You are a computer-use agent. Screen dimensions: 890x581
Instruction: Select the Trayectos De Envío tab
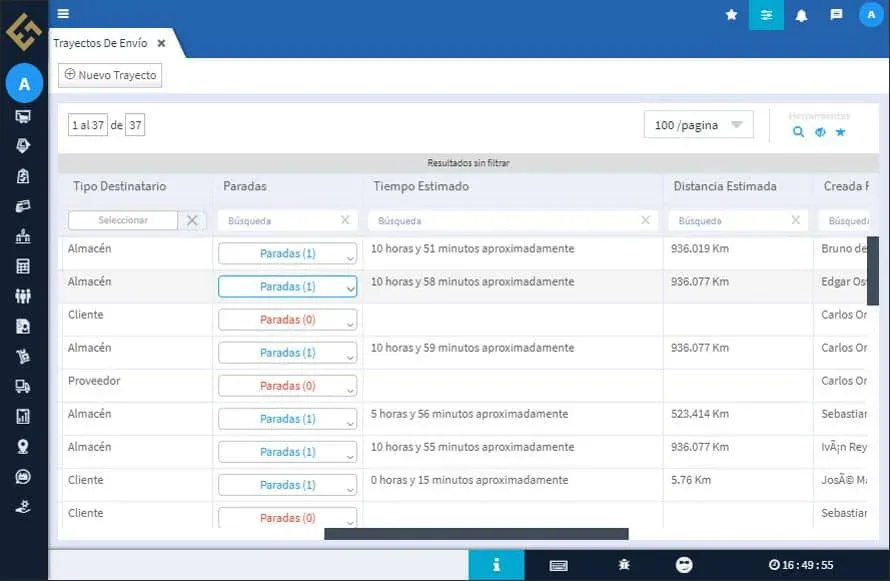tap(100, 43)
